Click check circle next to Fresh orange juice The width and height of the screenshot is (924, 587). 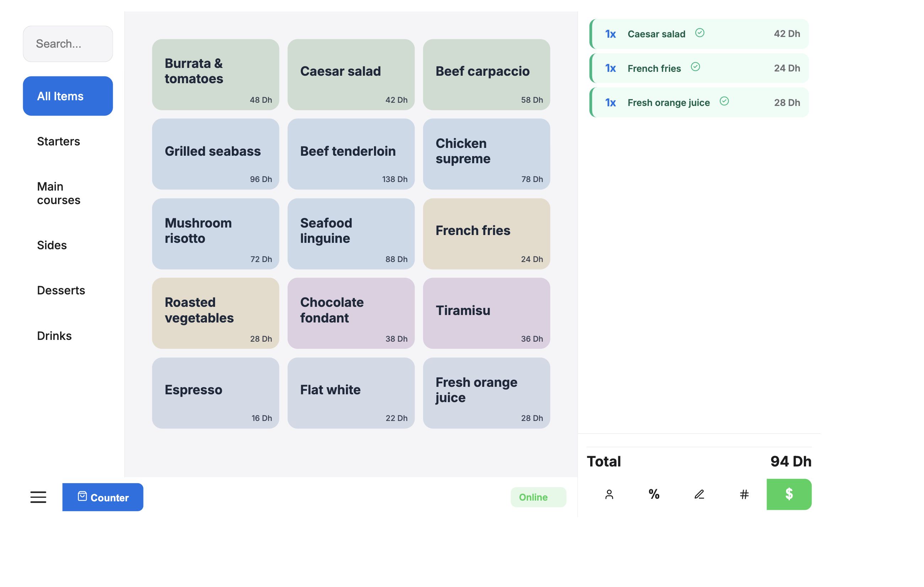tap(724, 101)
